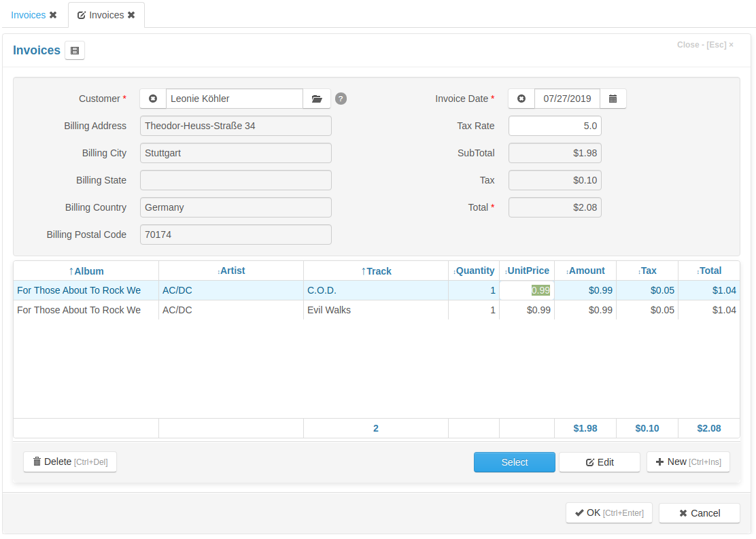Image resolution: width=756 pixels, height=539 pixels.
Task: Sort by Amount column header
Action: 585,271
